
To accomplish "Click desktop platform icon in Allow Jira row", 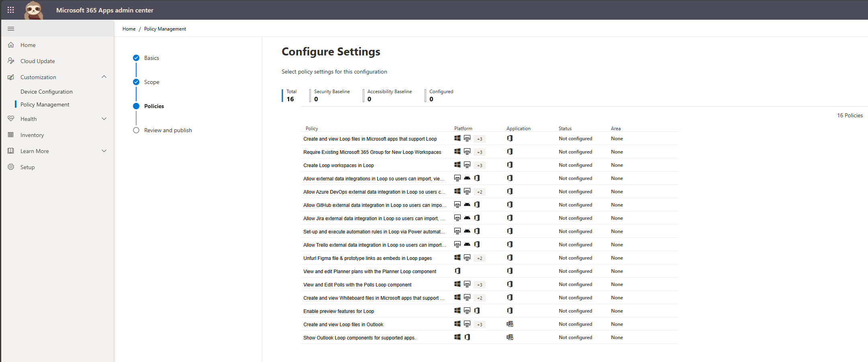I will coord(457,218).
